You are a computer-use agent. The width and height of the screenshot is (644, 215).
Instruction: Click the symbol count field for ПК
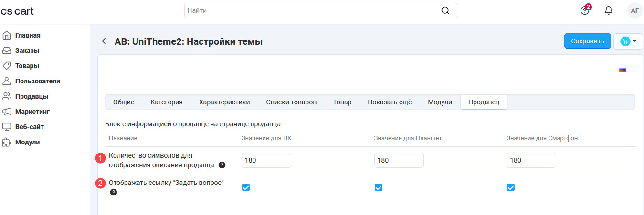(x=266, y=160)
